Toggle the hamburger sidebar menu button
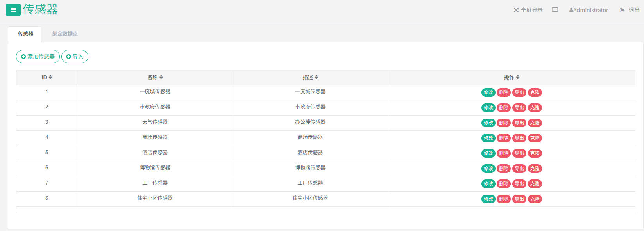Image resolution: width=644 pixels, height=231 pixels. (13, 10)
